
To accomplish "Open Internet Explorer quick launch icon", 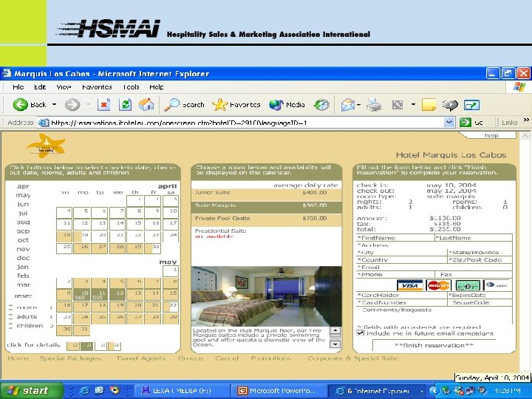I will (83, 391).
